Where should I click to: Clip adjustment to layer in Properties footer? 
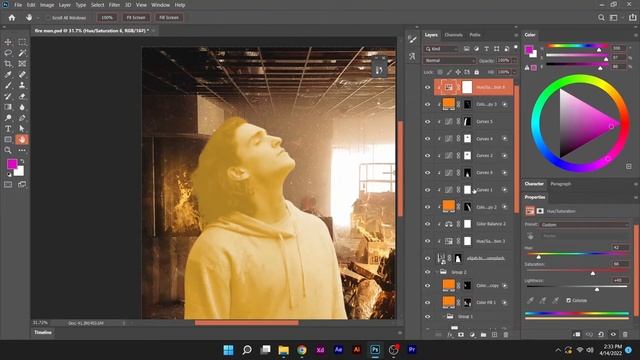pyautogui.click(x=577, y=335)
